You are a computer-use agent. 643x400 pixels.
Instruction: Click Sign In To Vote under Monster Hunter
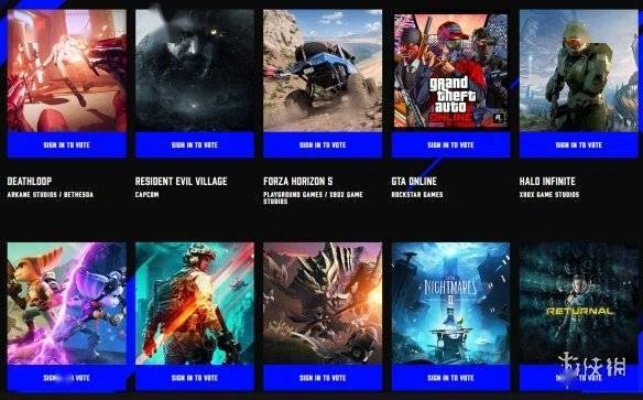323,378
